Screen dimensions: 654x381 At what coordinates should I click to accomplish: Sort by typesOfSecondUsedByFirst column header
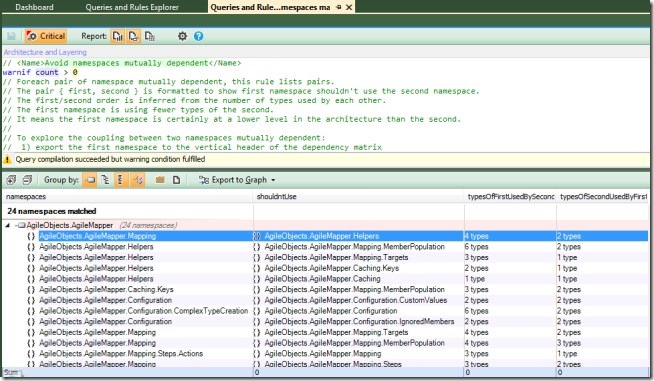point(603,197)
